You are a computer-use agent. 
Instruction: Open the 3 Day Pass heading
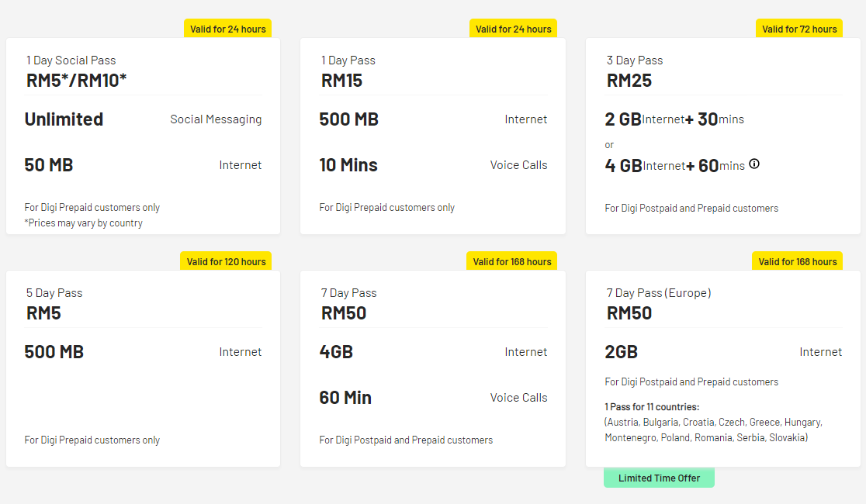634,60
